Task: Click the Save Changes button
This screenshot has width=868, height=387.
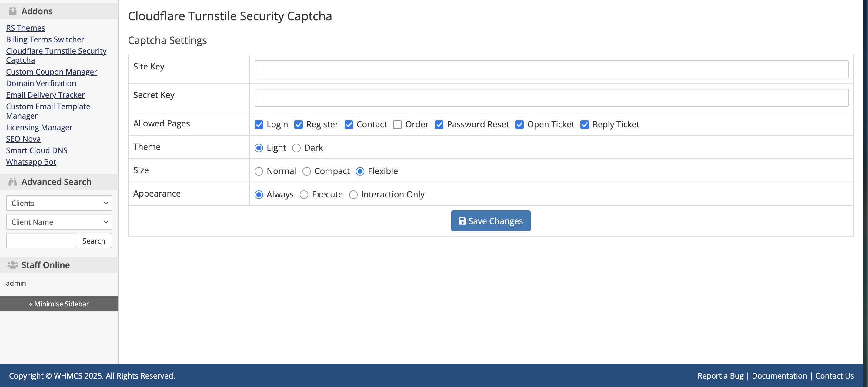Action: tap(491, 221)
